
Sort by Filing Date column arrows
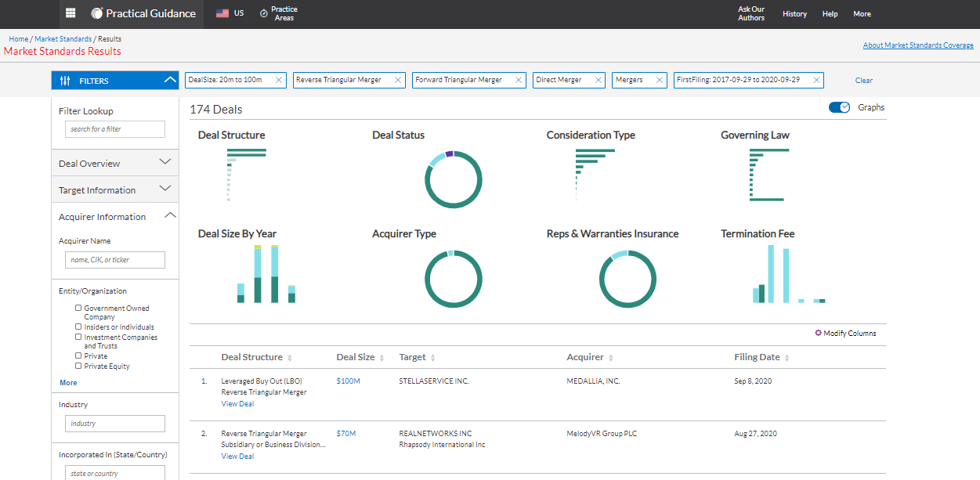pos(787,358)
